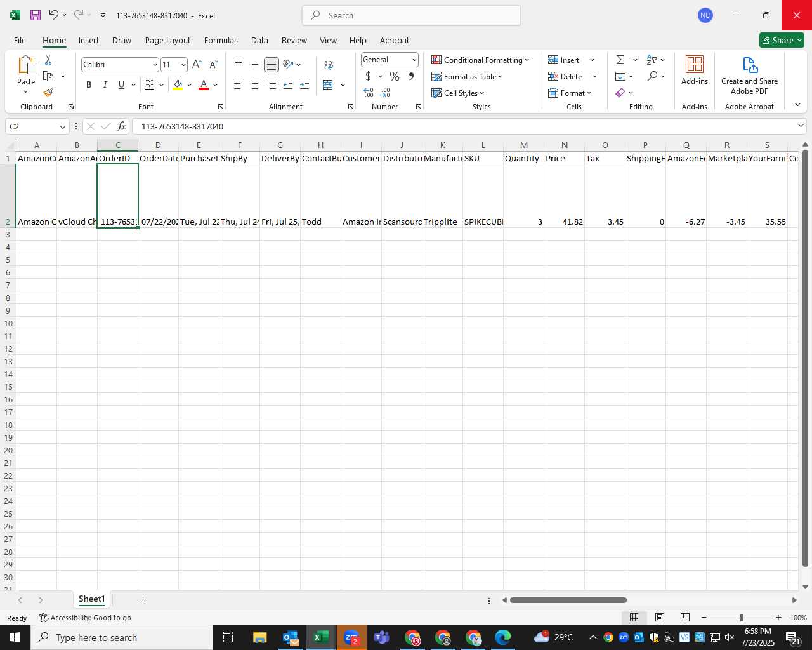Apply the red font color

tap(204, 84)
